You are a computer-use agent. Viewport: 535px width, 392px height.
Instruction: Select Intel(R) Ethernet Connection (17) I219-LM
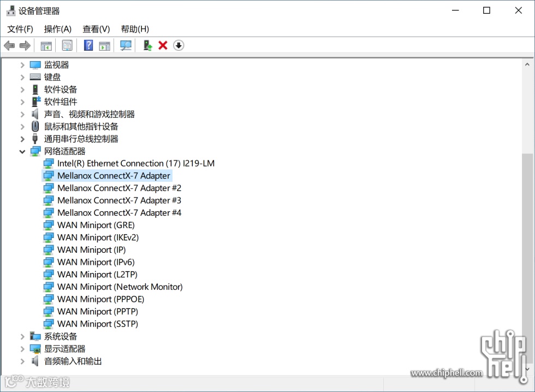tap(136, 163)
